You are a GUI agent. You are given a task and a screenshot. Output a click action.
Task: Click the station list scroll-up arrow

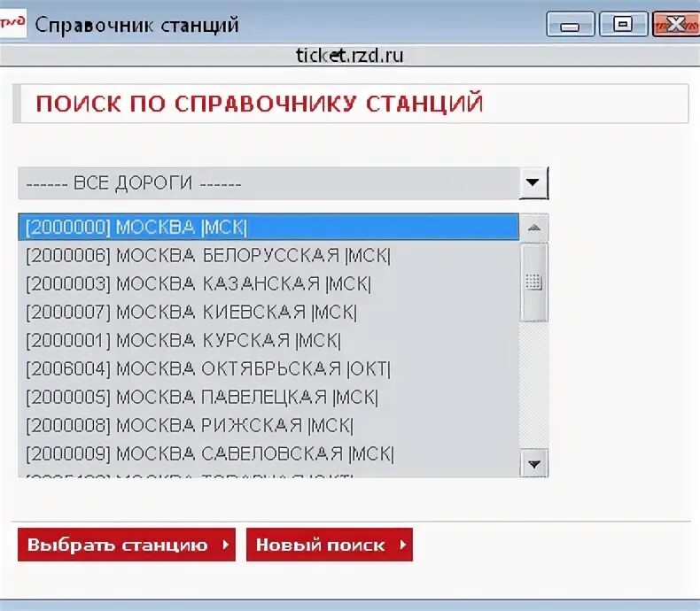(534, 228)
